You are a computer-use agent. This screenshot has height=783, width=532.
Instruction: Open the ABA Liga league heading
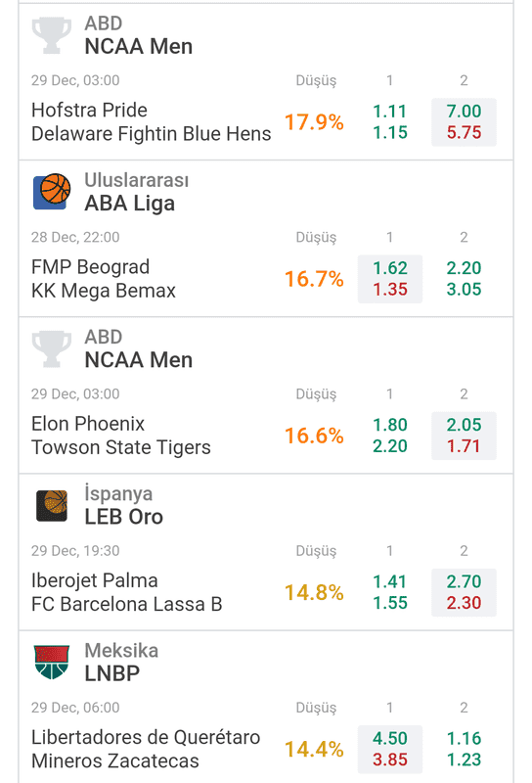point(130,204)
